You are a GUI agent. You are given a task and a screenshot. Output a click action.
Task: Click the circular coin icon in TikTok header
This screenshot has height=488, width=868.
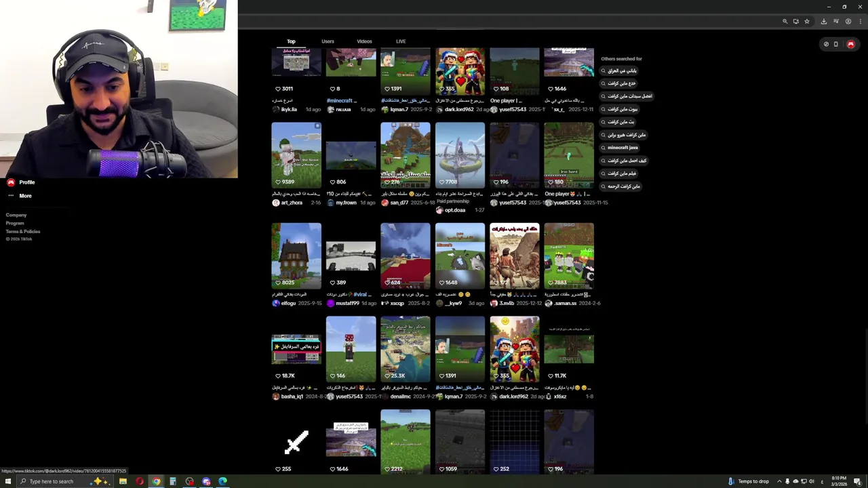point(826,44)
